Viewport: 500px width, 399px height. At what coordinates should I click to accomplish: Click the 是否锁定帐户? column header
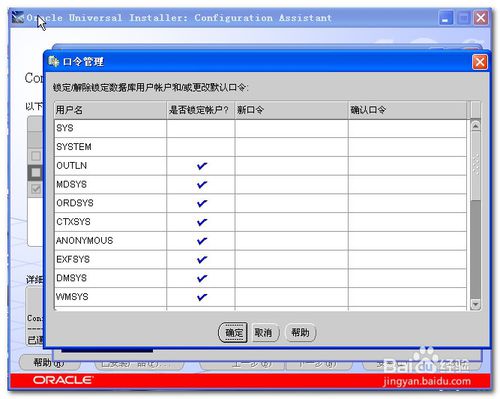click(201, 110)
